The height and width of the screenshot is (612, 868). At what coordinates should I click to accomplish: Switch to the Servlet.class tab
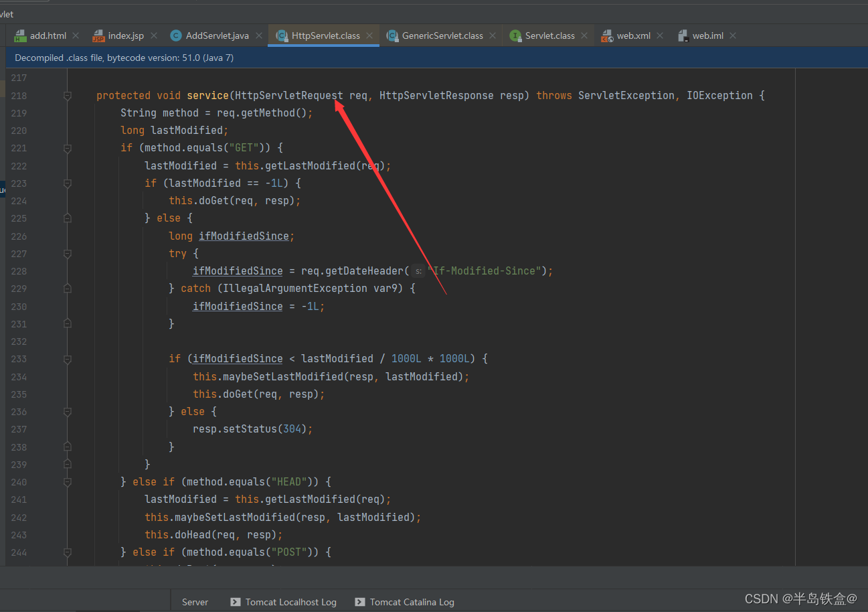click(549, 35)
